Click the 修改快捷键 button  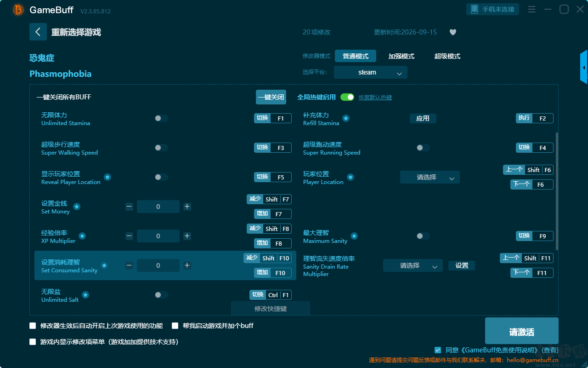pos(271,308)
